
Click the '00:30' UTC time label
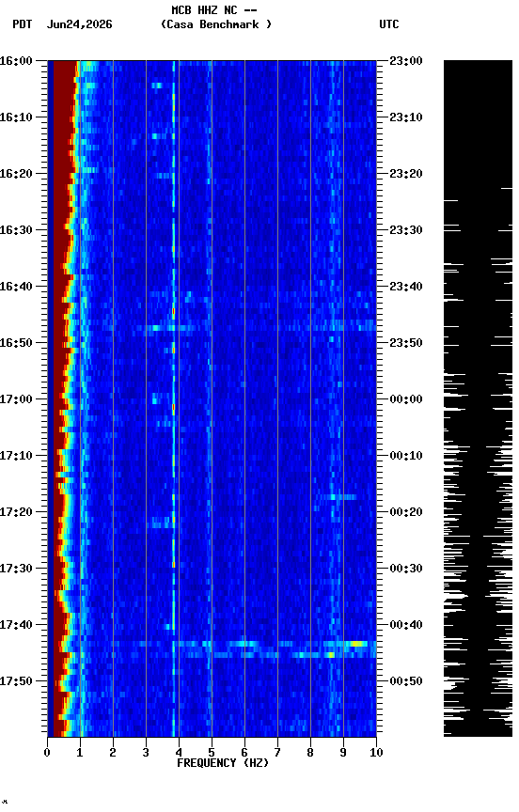(x=406, y=569)
